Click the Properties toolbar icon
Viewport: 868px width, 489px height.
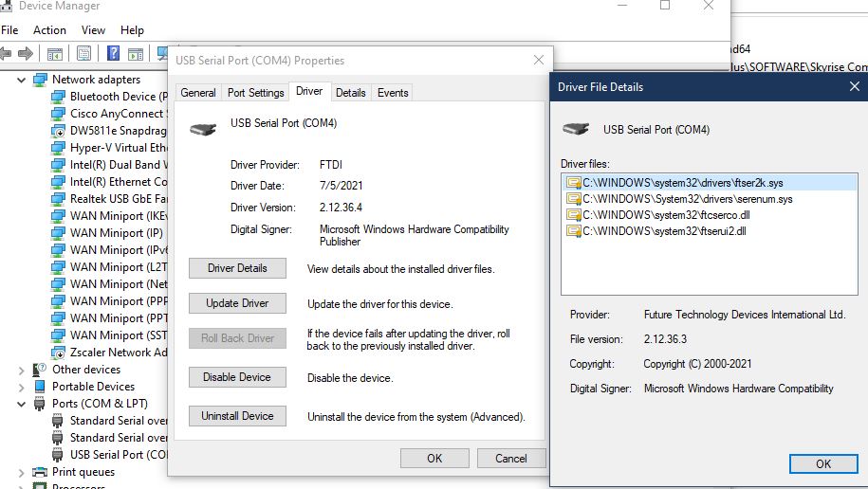[x=84, y=54]
